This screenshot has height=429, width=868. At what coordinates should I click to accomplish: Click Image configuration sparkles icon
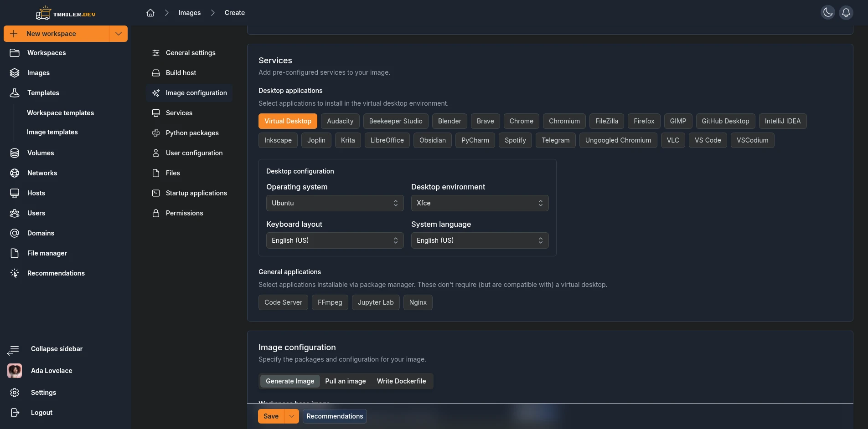coord(156,93)
